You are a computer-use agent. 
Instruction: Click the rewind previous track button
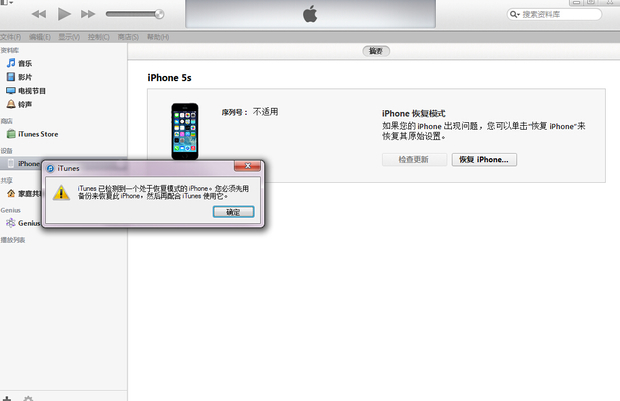(39, 14)
